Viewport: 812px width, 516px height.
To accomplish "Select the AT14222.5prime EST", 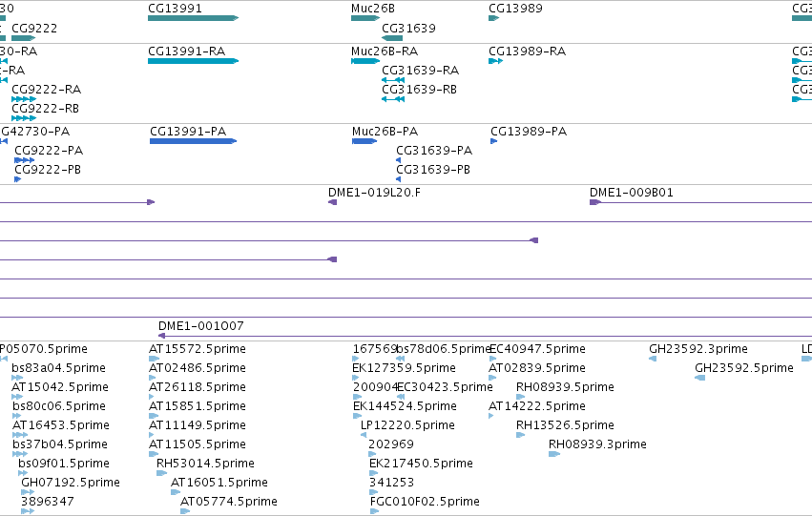I will click(491, 416).
